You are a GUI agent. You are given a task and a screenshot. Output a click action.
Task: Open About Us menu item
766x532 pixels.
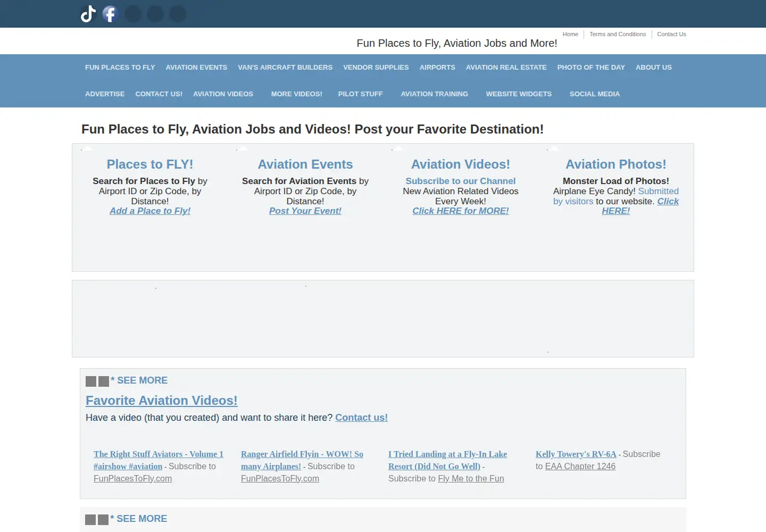click(654, 68)
